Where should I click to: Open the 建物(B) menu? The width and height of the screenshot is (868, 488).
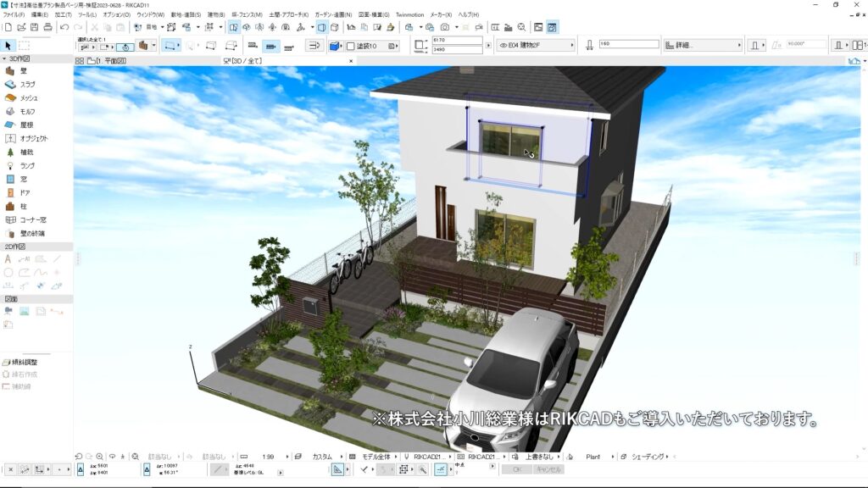click(x=216, y=15)
